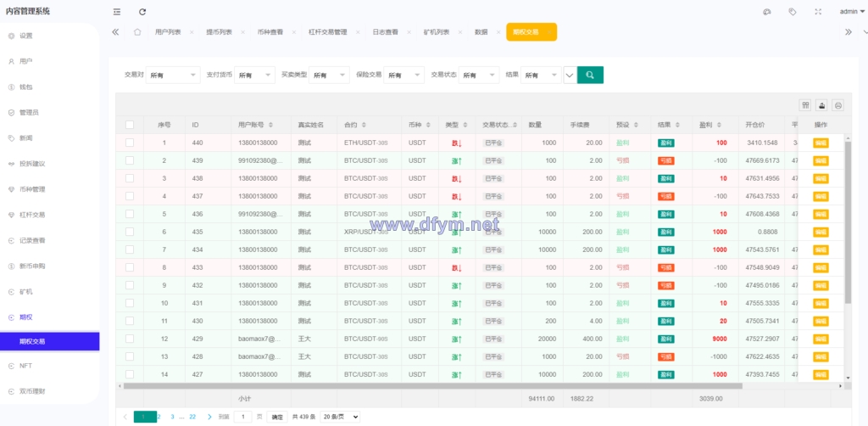Screen dimensions: 868x426
Task: Open the column filter icon in table toolbar
Action: click(x=805, y=105)
